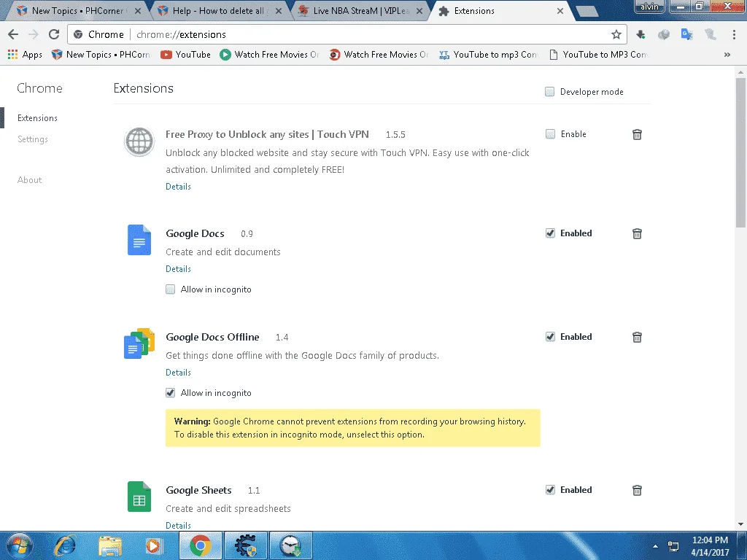Open YouTube to mp3 Converter bookmark
747x560 pixels.
(x=488, y=54)
